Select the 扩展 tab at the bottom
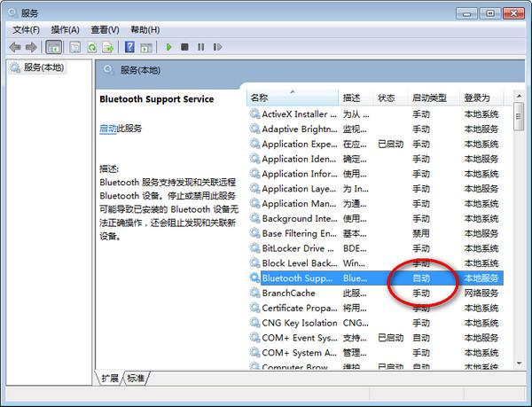 (x=110, y=379)
